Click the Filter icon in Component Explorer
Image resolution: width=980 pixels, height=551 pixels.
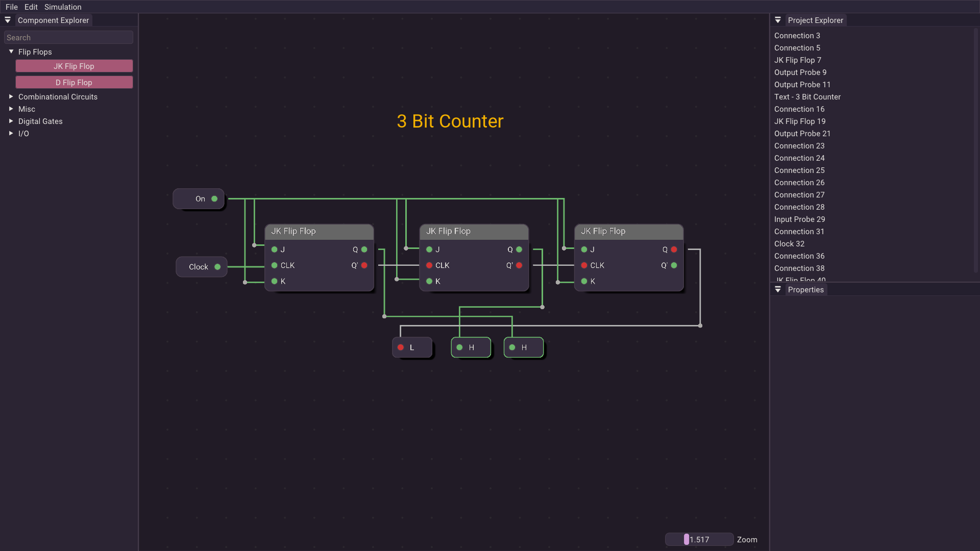click(8, 19)
